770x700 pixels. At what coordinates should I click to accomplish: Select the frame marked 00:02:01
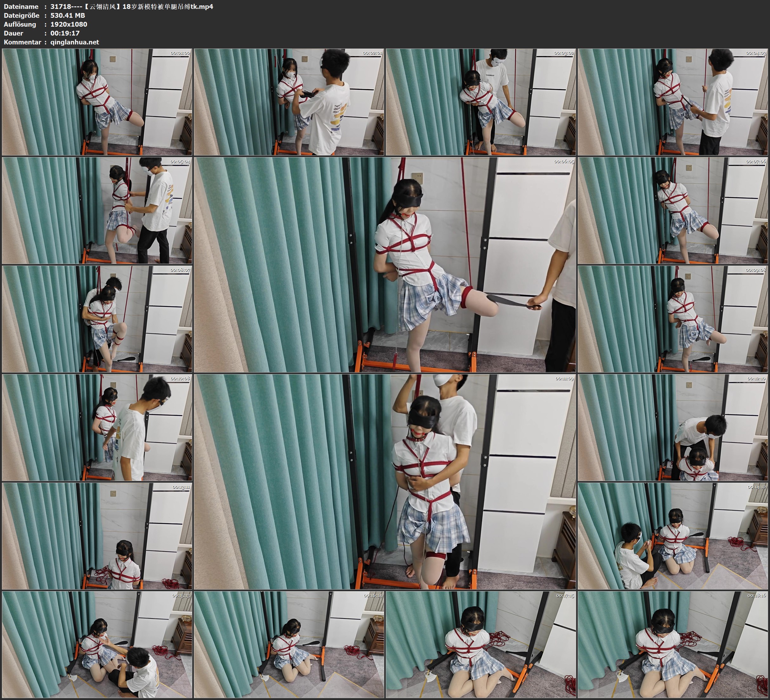tap(289, 102)
